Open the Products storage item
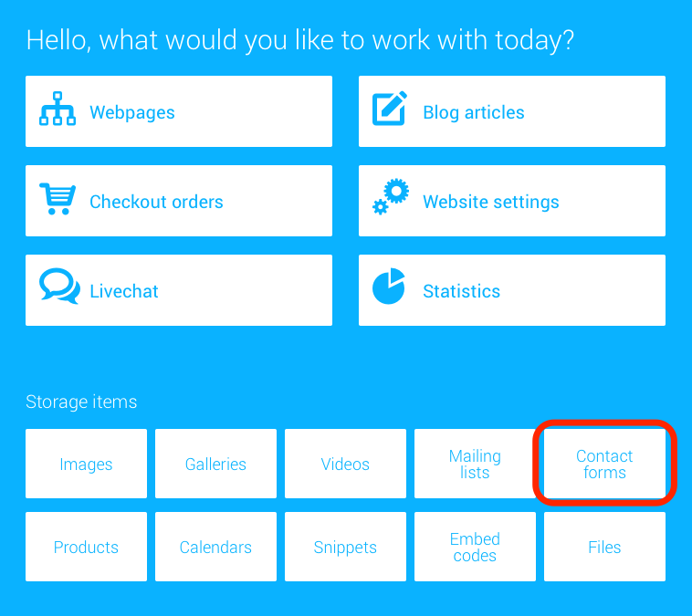Screen dimensions: 692x616 (86, 547)
